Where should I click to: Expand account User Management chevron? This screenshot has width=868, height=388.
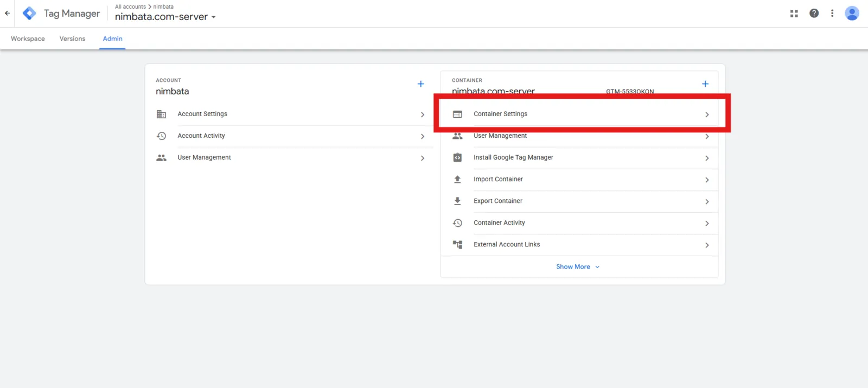(x=423, y=158)
